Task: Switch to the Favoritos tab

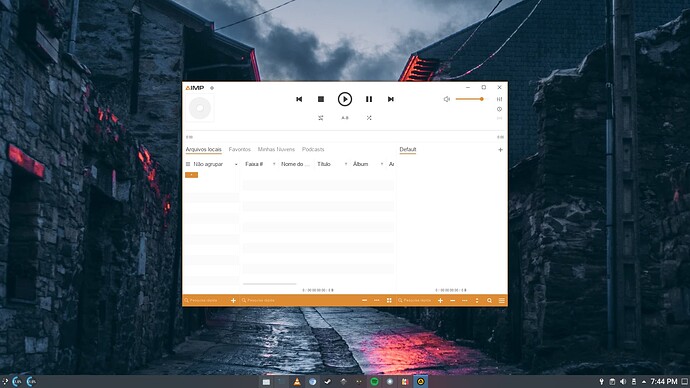Action: 239,150
